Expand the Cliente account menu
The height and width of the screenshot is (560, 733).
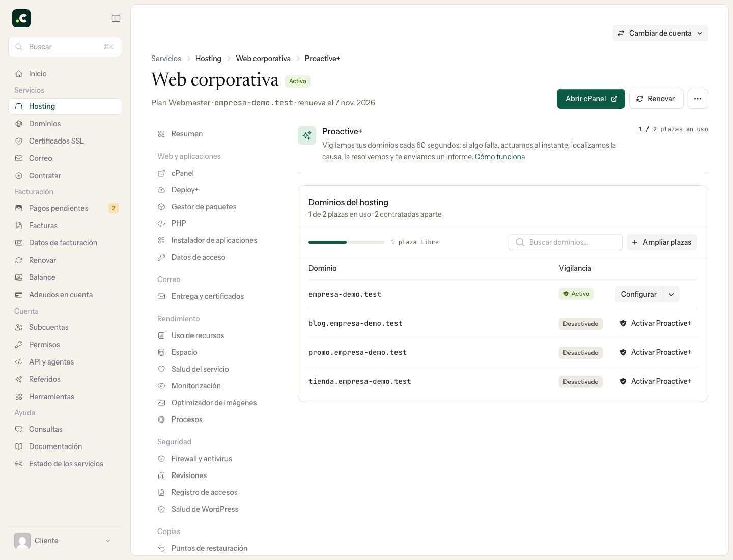65,541
